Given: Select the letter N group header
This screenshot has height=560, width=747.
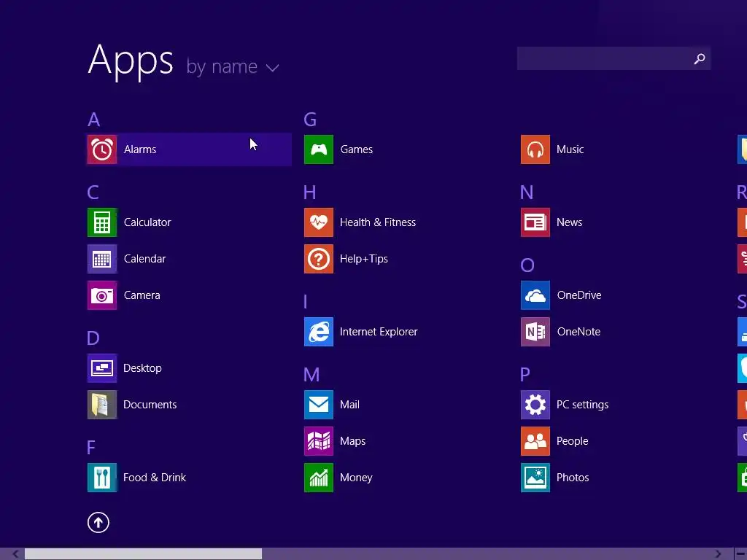Looking at the screenshot, I should 527,192.
